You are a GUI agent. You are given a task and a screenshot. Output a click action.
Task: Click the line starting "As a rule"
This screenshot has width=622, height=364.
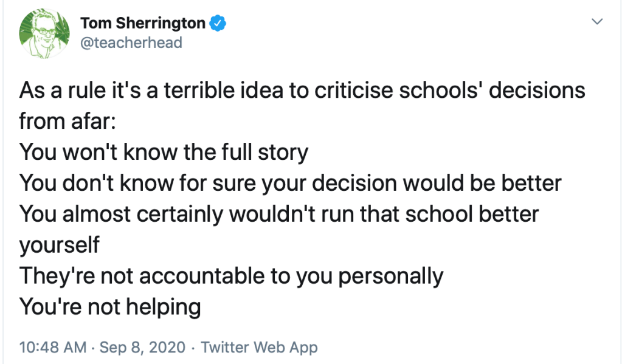coord(302,90)
